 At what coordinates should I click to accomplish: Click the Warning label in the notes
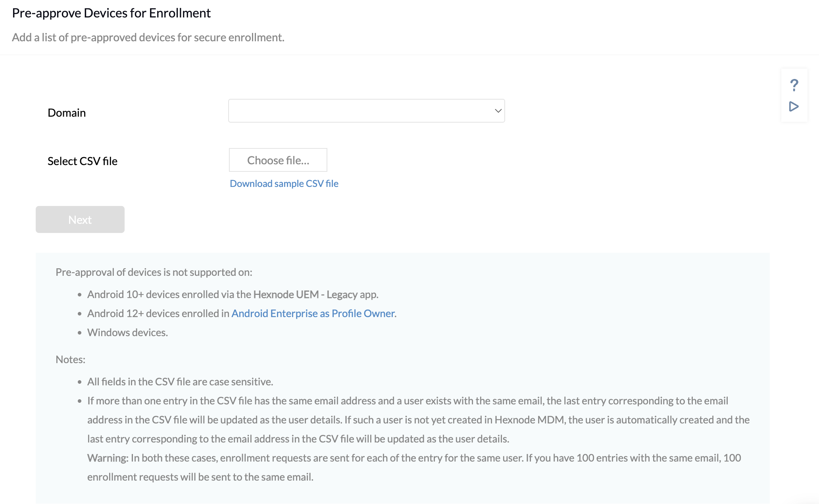tap(108, 458)
